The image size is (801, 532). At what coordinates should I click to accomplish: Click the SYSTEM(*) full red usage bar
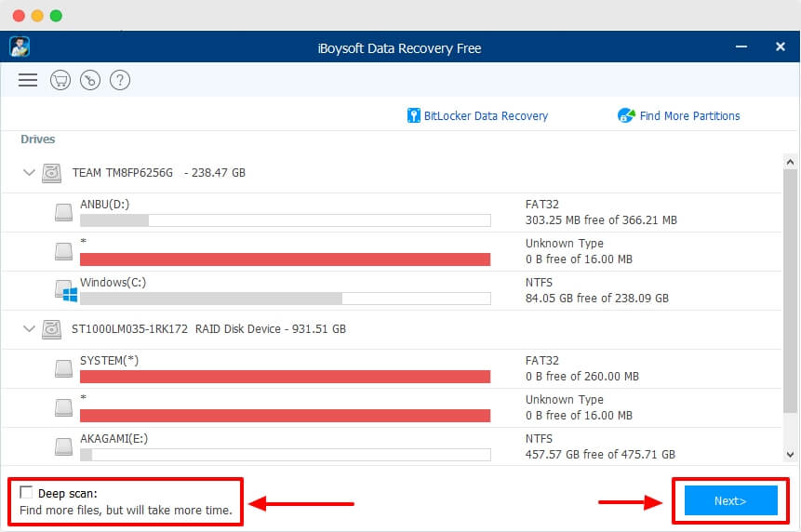[285, 377]
